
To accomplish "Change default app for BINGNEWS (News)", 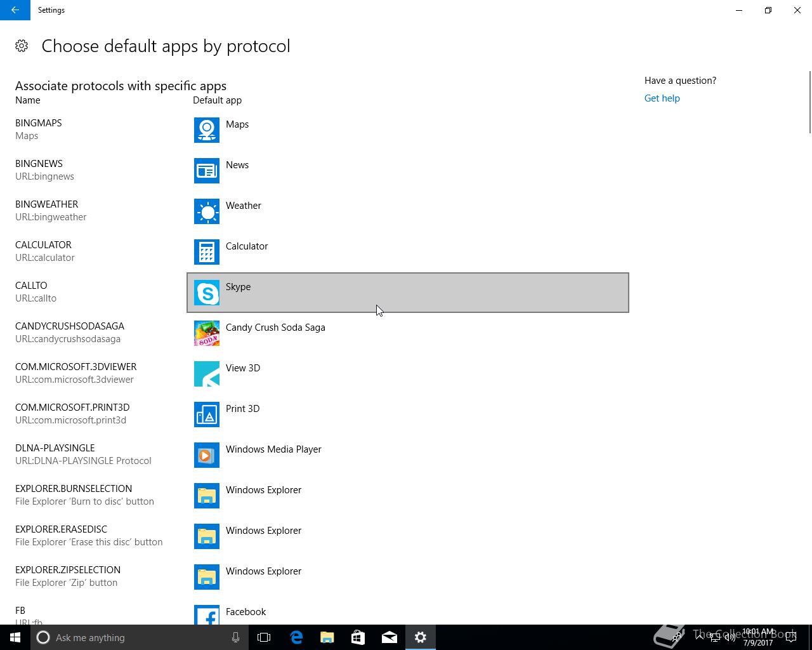I will coord(408,171).
